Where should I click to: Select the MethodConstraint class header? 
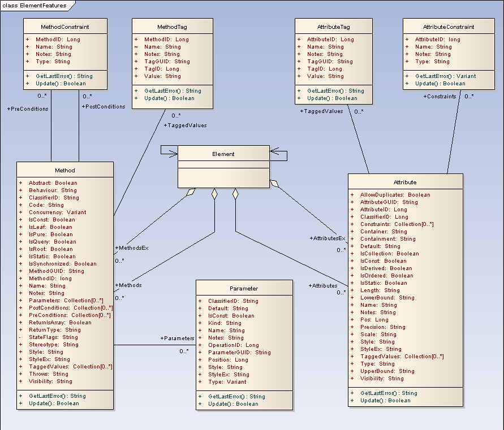(x=65, y=27)
